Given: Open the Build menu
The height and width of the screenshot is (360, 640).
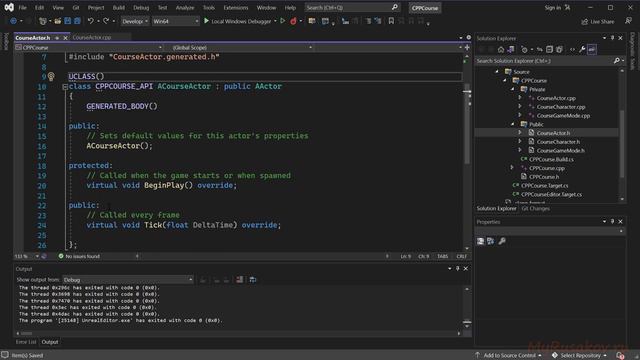Looking at the screenshot, I should [118, 8].
